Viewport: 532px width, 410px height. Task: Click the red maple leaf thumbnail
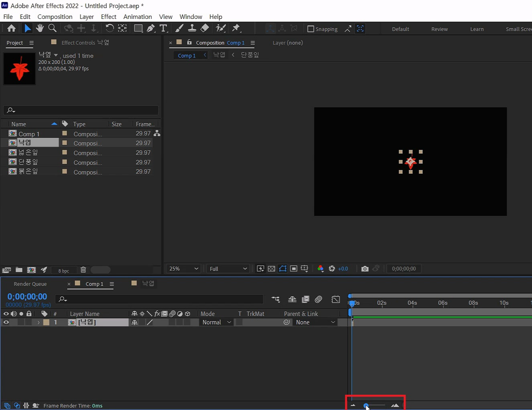(19, 69)
